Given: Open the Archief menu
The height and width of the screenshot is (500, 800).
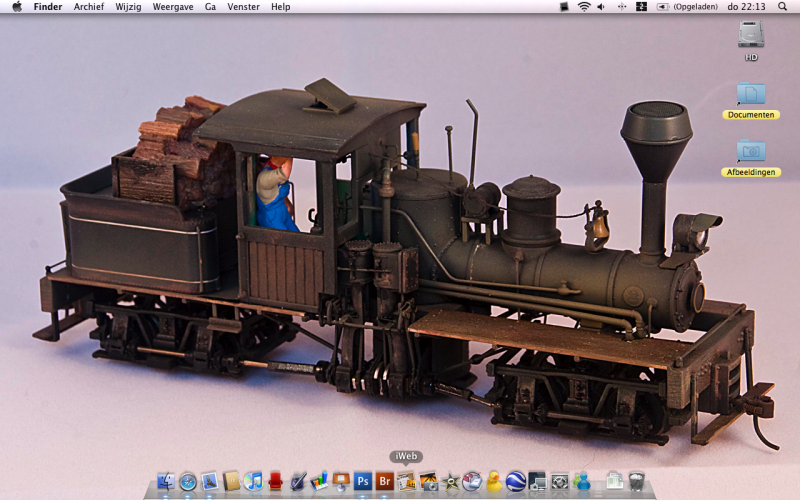Looking at the screenshot, I should click(89, 7).
